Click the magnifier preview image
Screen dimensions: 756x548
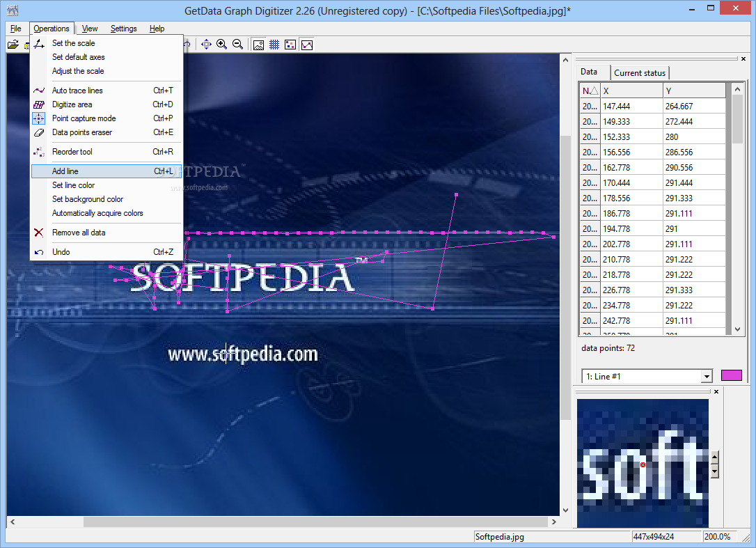(643, 462)
